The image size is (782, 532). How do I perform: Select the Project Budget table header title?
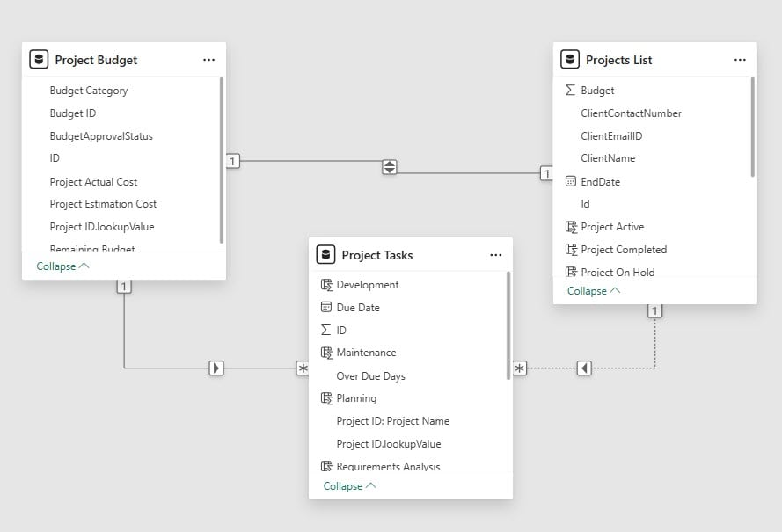pos(96,60)
